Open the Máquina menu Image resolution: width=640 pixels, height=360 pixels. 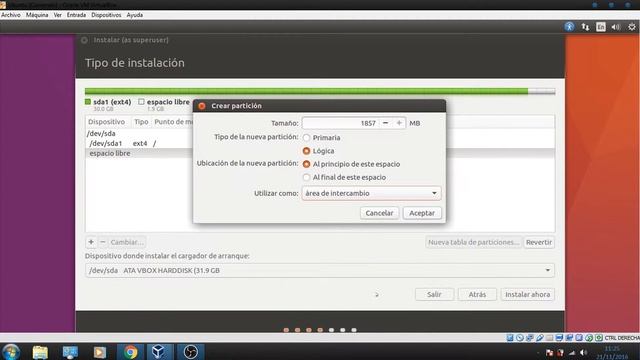coord(37,15)
